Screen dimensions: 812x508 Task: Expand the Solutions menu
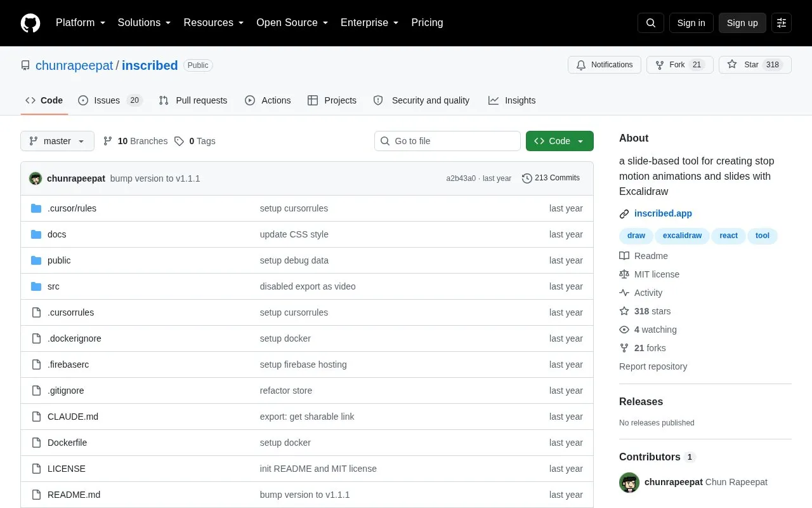click(x=145, y=23)
